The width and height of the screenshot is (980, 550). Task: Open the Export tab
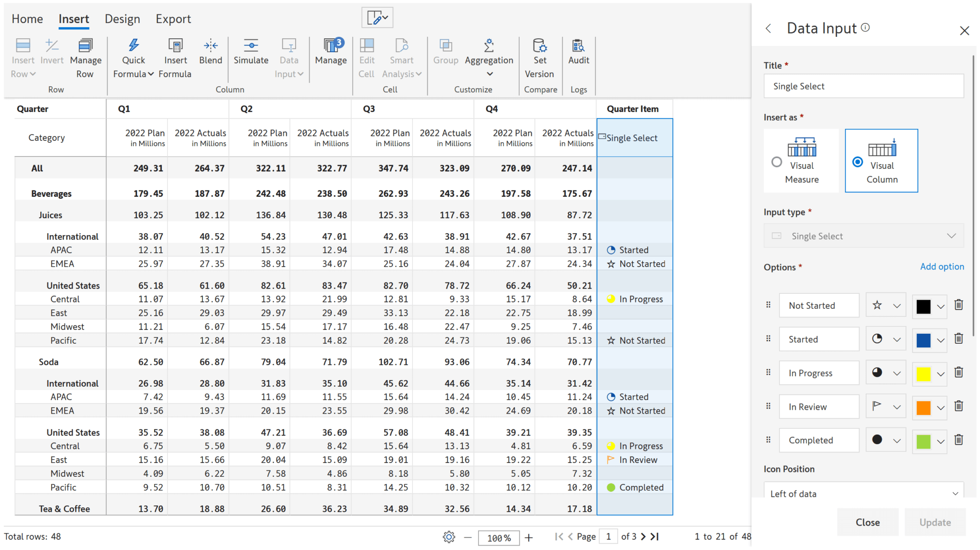173,19
